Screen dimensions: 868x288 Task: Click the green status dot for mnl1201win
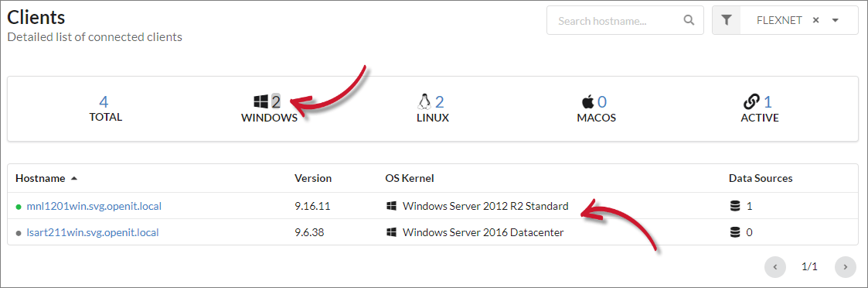click(x=19, y=207)
